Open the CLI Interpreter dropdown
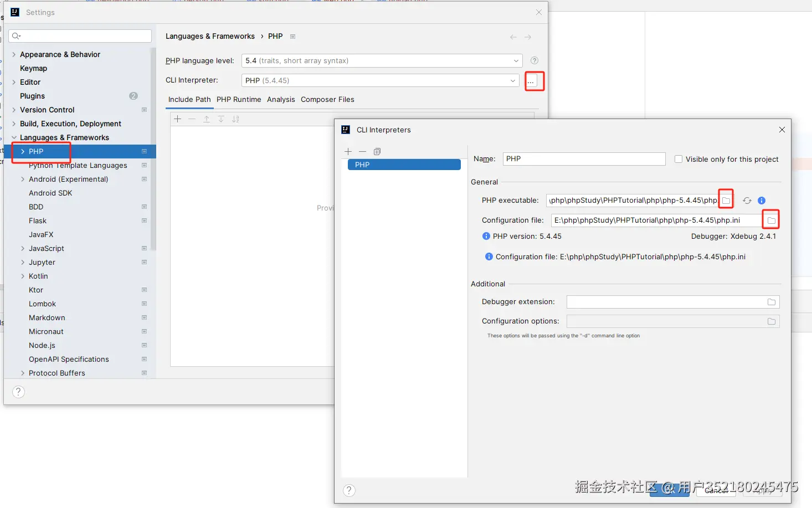The image size is (812, 508). [x=381, y=80]
